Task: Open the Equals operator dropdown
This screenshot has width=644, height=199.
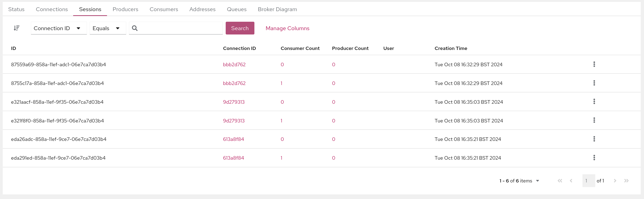Action: [108, 28]
